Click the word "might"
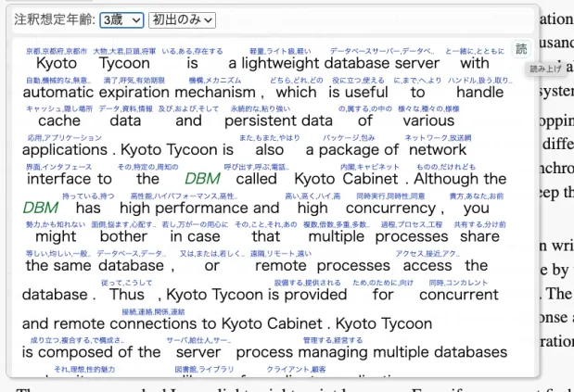 [x=56, y=236]
